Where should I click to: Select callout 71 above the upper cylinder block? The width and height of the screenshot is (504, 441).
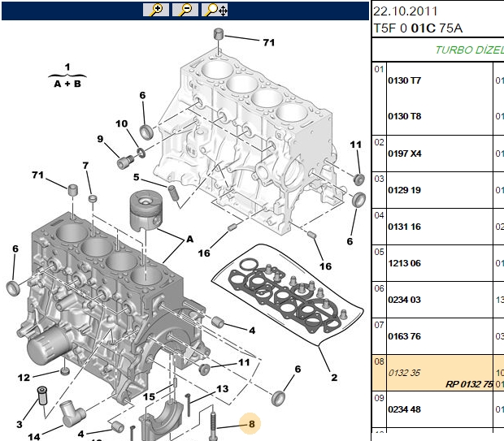click(269, 42)
